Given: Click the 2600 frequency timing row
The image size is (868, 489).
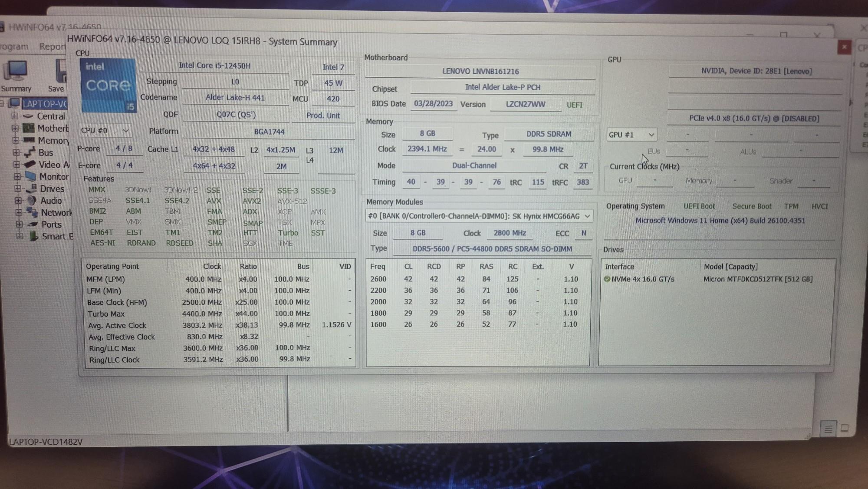Looking at the screenshot, I should tap(477, 279).
